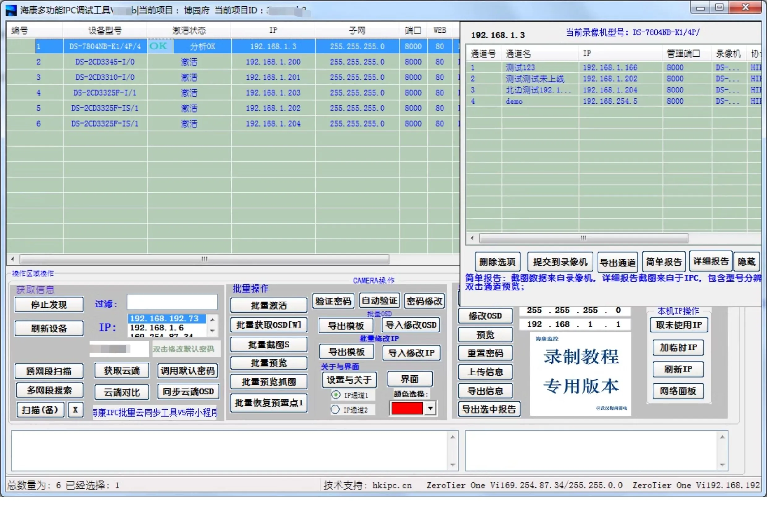Click the X button next to 扫描(备)

coord(75,410)
